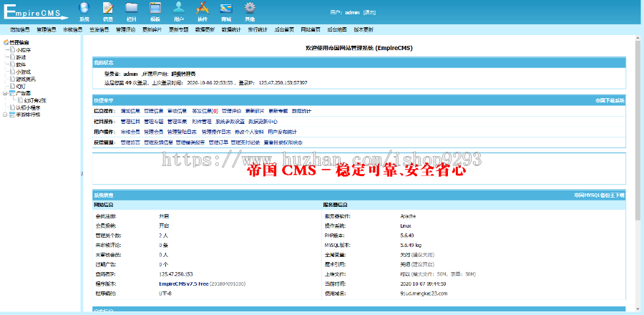Select 管理信息 in the top navigation bar
The width and height of the screenshot is (644, 315).
[x=47, y=29]
